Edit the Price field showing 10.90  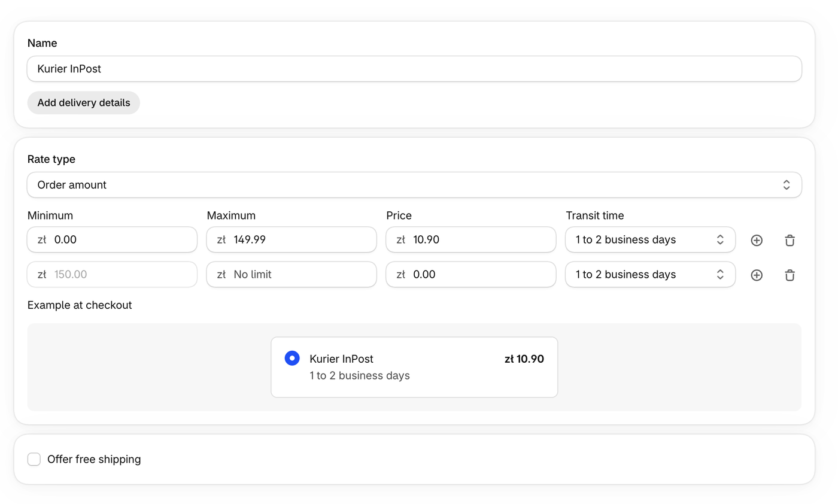pyautogui.click(x=471, y=239)
